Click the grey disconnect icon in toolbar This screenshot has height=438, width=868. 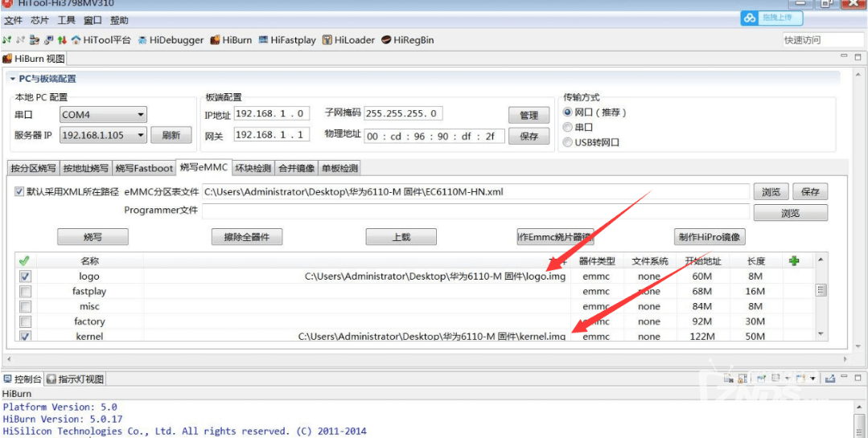click(20, 40)
